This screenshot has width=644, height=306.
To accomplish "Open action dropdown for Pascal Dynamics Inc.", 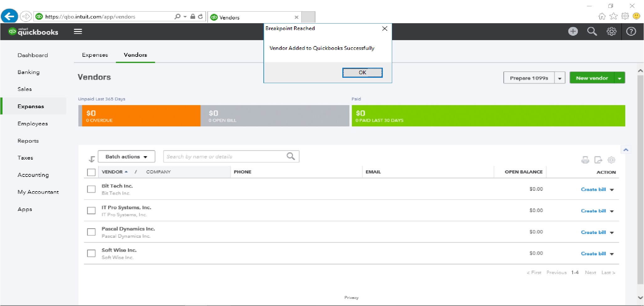I will point(612,233).
